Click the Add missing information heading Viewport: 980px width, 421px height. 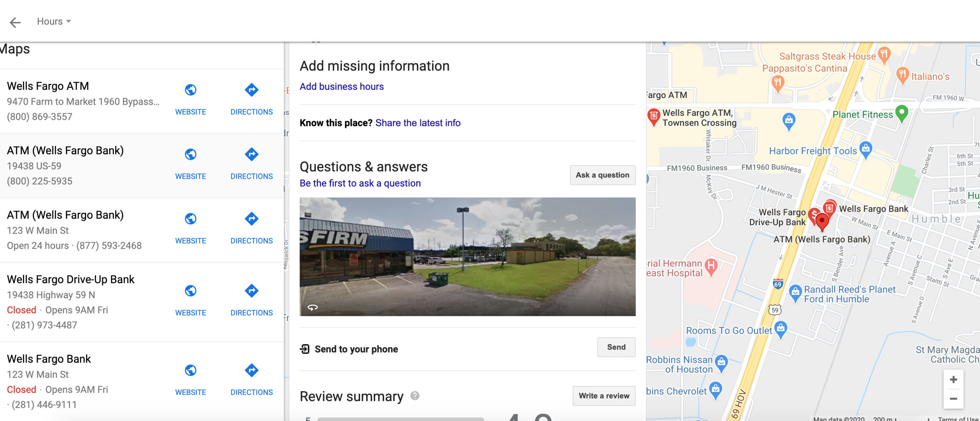[x=374, y=66]
